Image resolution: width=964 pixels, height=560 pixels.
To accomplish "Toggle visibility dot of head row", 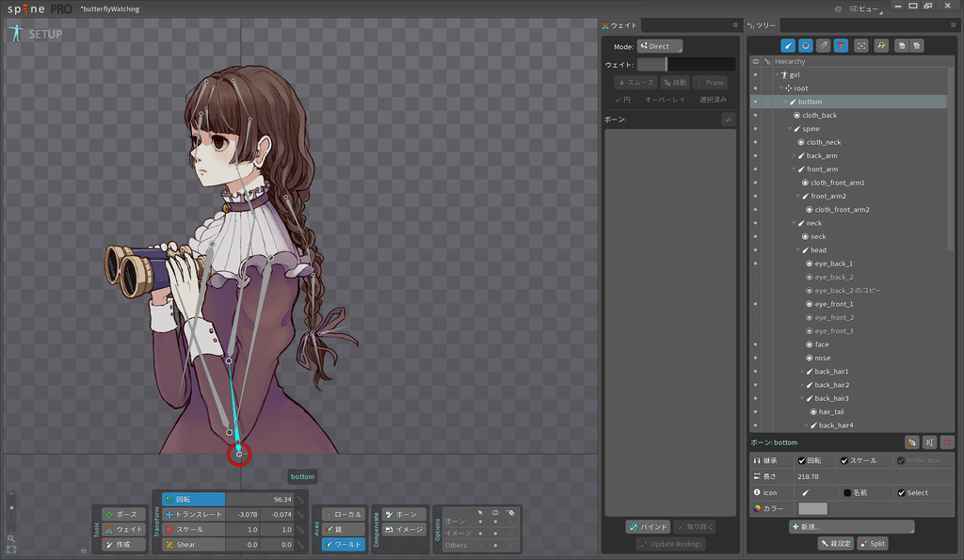I will point(756,250).
